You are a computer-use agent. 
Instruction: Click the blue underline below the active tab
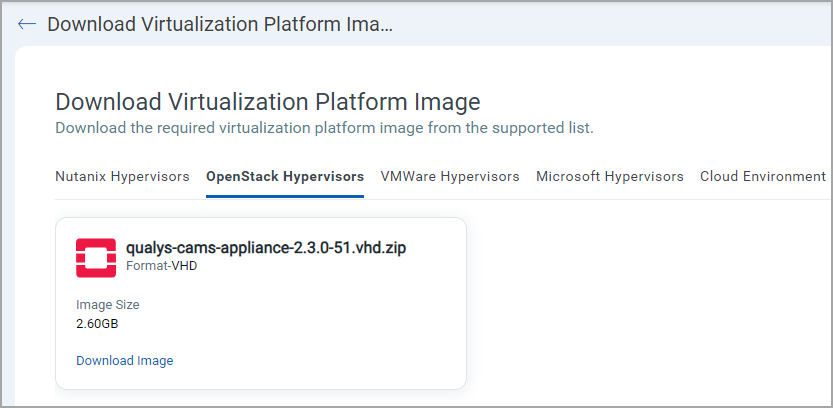pos(285,197)
